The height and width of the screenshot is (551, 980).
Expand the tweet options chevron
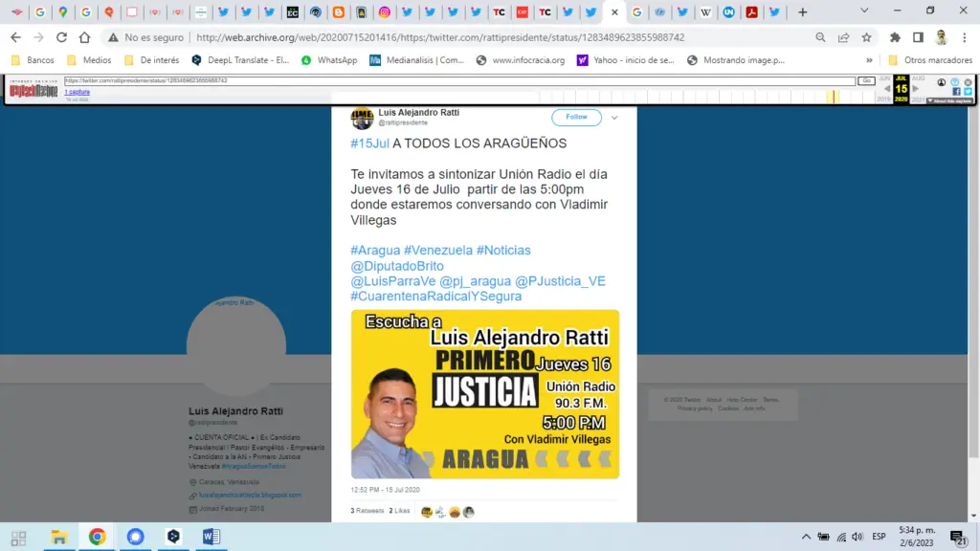614,118
